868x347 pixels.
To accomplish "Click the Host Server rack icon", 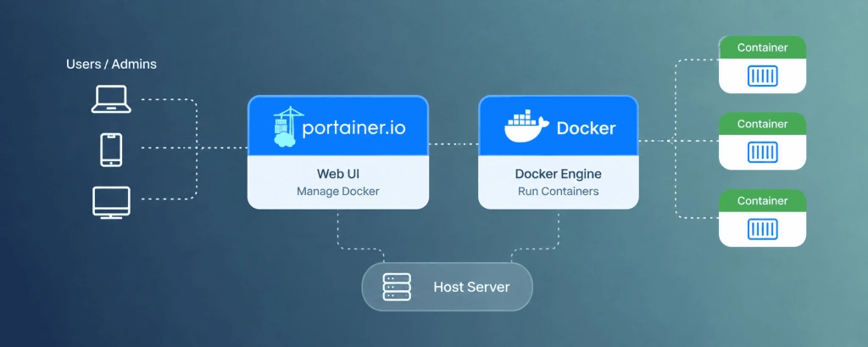I will pyautogui.click(x=397, y=287).
